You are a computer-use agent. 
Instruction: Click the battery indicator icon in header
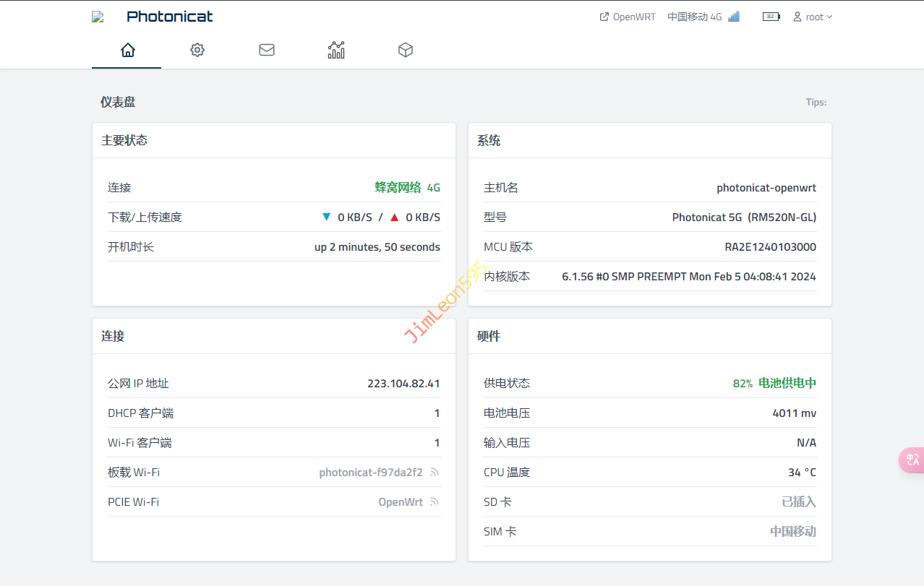tap(771, 17)
